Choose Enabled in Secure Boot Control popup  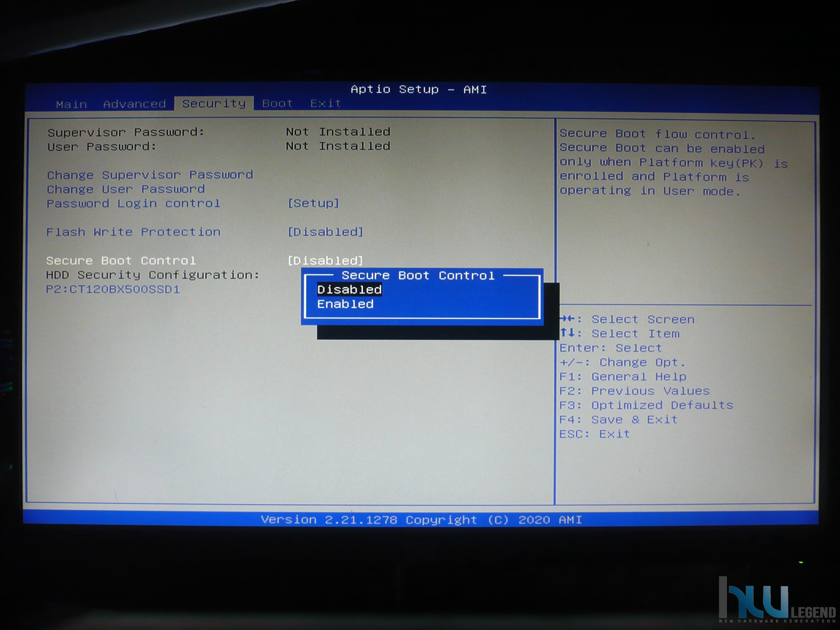click(x=345, y=304)
